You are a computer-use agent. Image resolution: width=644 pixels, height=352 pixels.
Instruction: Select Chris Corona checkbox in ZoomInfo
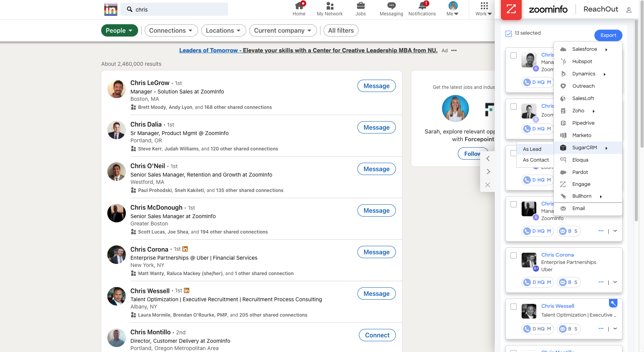(514, 255)
